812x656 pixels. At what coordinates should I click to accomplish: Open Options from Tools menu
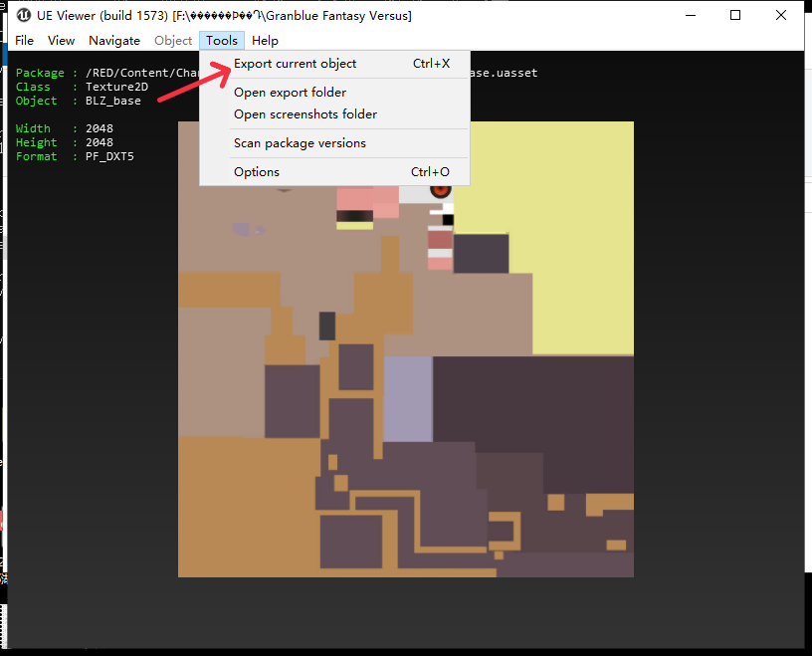[x=334, y=172]
